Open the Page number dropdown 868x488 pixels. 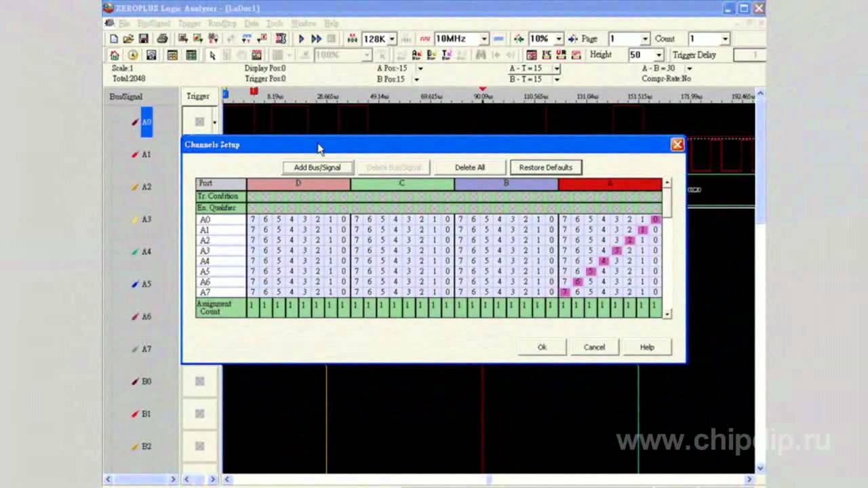(x=645, y=39)
